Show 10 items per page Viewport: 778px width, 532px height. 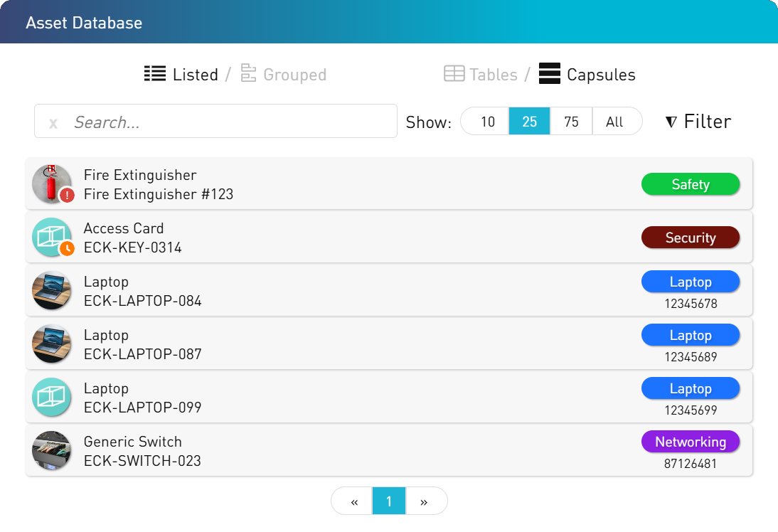pos(487,122)
